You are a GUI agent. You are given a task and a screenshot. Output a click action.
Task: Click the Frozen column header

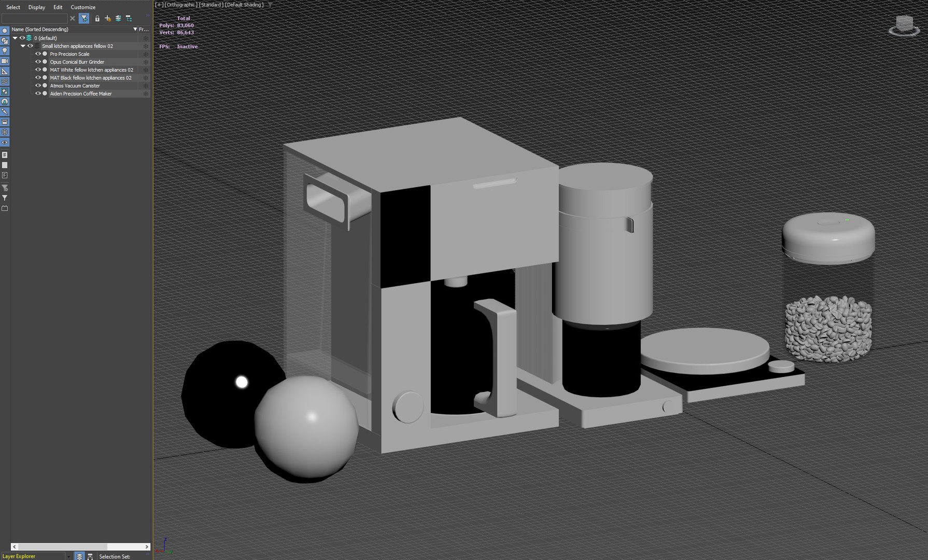(x=144, y=30)
